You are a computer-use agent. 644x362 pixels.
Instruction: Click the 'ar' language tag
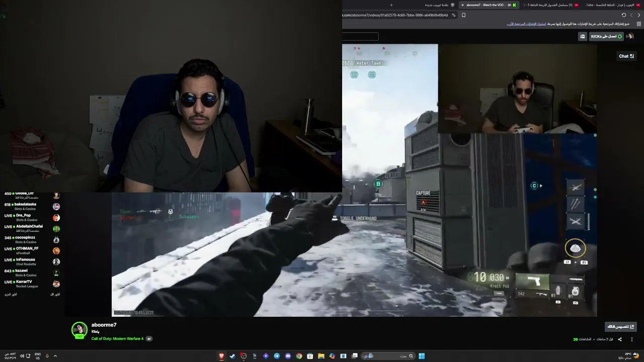149,338
